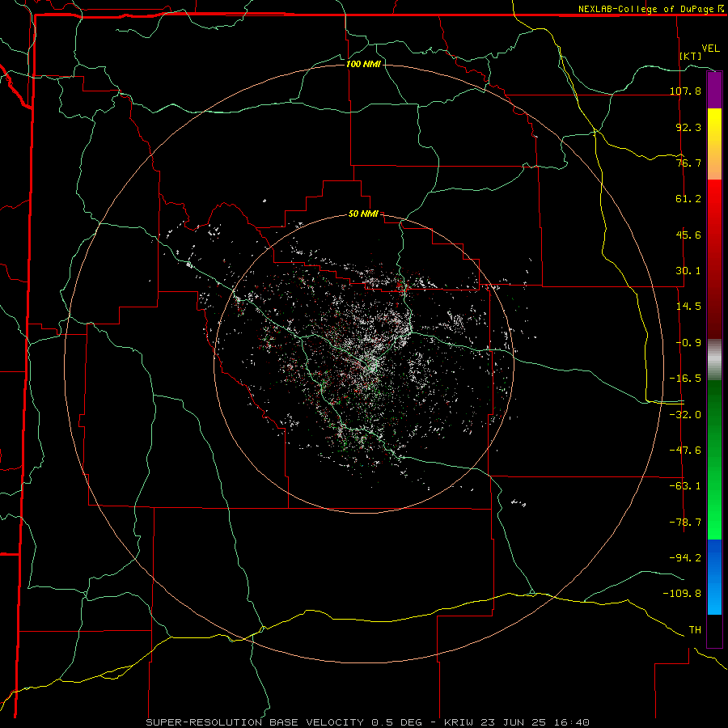Click the NEXLAB-College of DuPage title text

pos(646,9)
